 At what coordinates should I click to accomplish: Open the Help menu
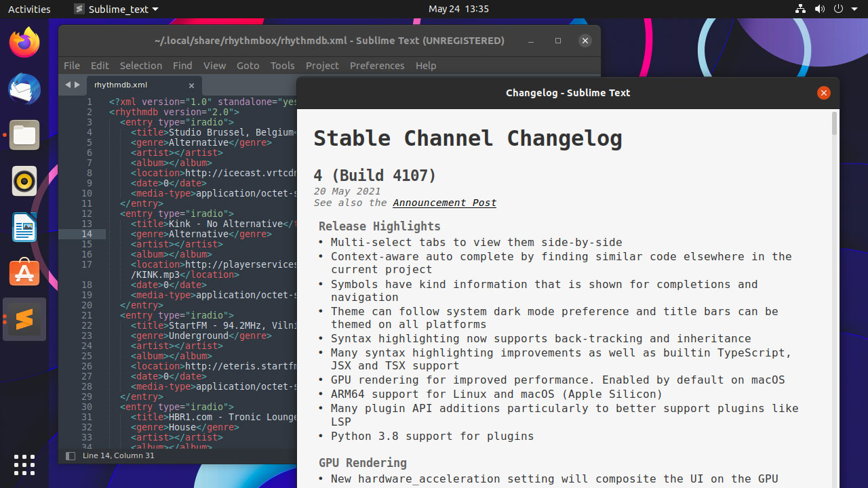[x=426, y=66]
